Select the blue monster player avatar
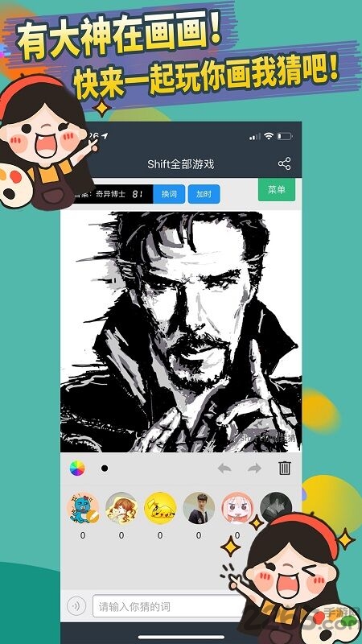Viewport: 362px width, 644px height. 83,508
